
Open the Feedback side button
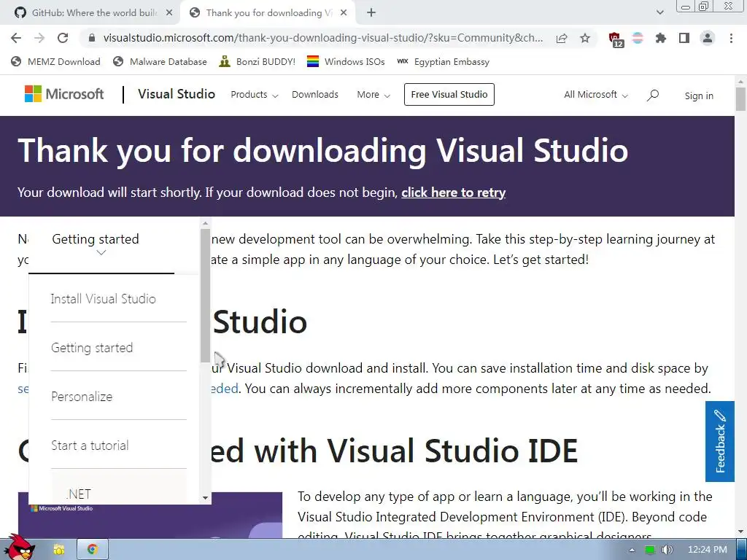click(720, 441)
